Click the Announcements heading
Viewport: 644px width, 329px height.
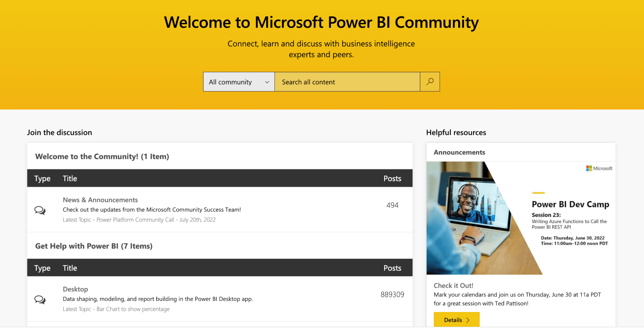pyautogui.click(x=459, y=152)
